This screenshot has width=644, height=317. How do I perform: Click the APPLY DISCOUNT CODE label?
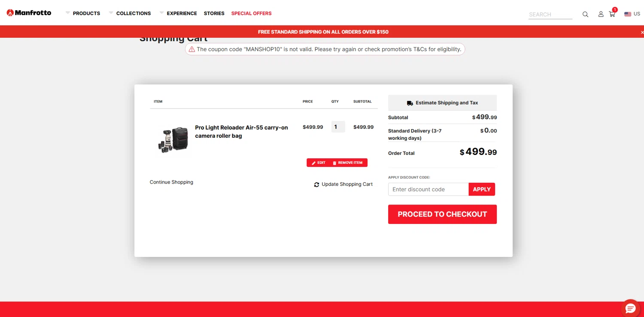pos(409,177)
